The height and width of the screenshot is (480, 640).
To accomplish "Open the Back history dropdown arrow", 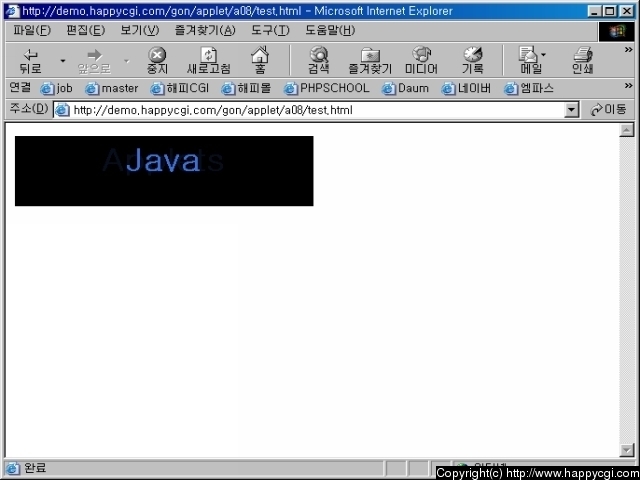I will coord(63,61).
